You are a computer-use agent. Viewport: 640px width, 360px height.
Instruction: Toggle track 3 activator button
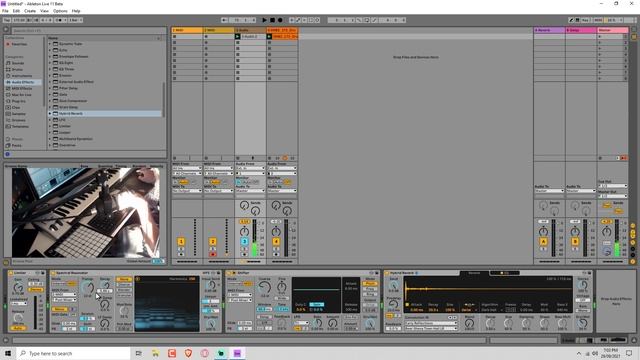tap(244, 242)
